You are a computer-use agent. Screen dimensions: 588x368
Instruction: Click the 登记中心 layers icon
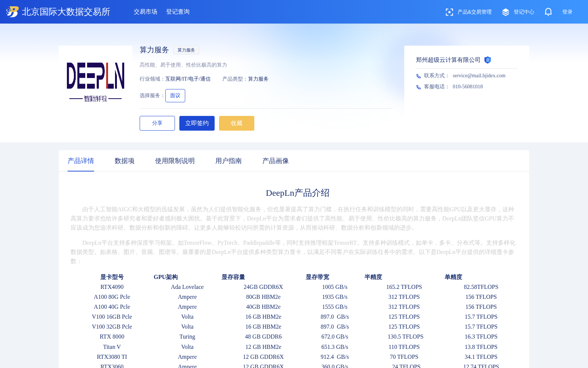[x=506, y=12]
